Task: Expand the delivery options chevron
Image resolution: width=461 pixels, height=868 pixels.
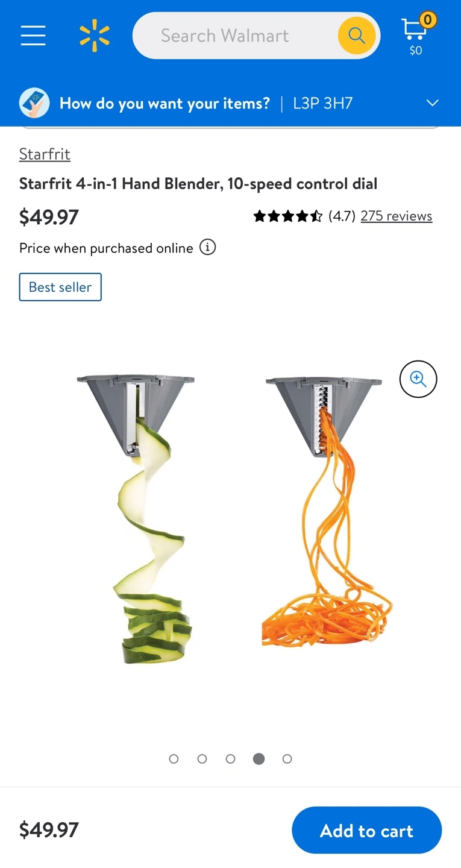Action: click(x=432, y=103)
